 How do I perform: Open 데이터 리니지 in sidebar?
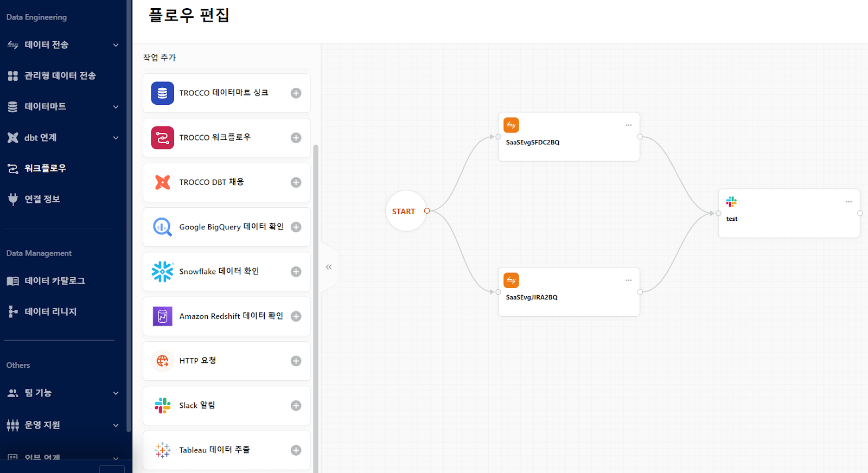coord(50,312)
